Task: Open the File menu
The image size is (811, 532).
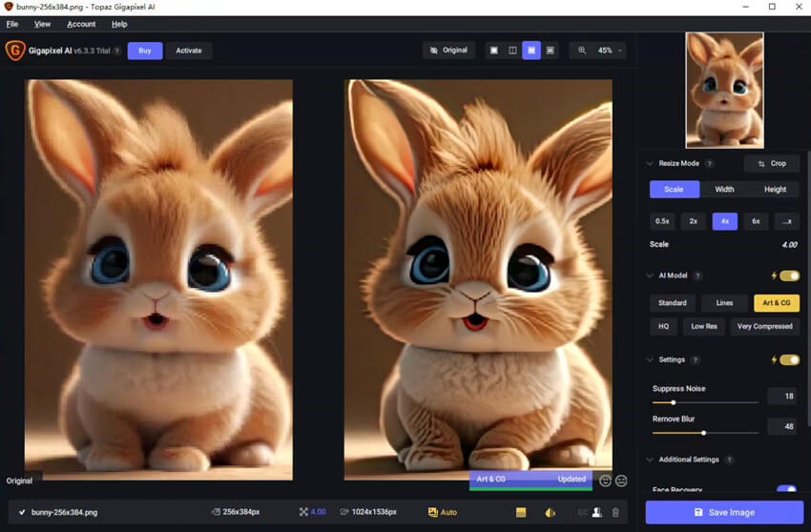Action: click(x=12, y=24)
